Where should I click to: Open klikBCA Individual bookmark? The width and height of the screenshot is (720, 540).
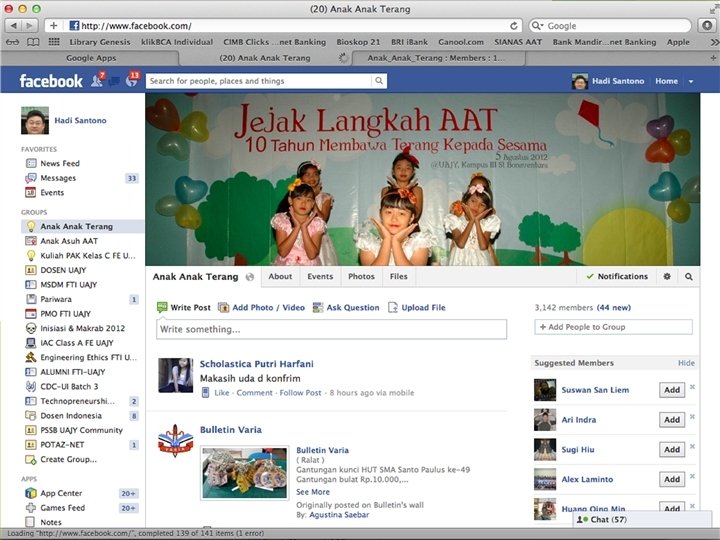pos(177,42)
